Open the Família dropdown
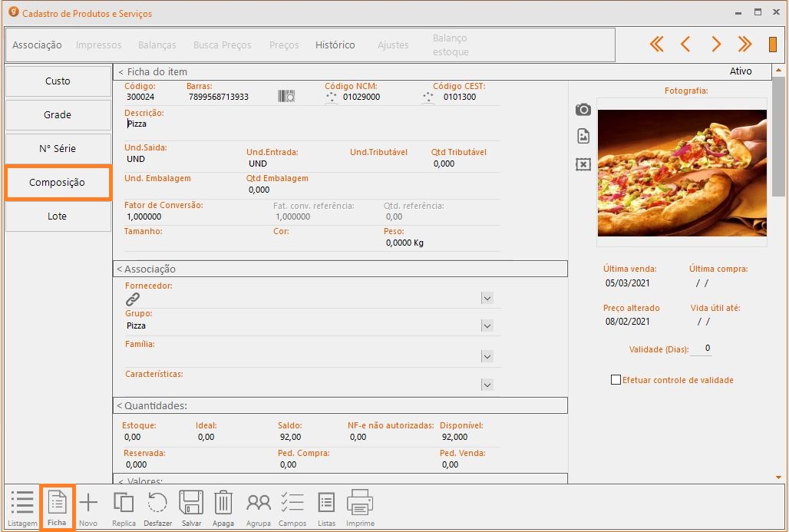789x532 pixels. [487, 356]
